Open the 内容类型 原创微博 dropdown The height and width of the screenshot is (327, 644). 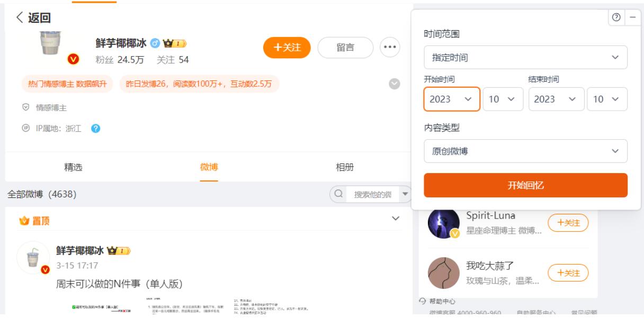pos(525,151)
